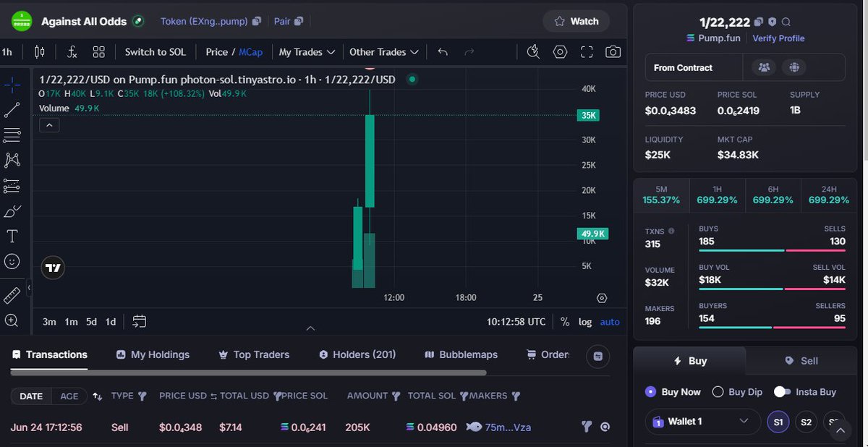Screen dimensions: 868x447
Task: Take a chart snapshot with camera
Action: [x=613, y=52]
